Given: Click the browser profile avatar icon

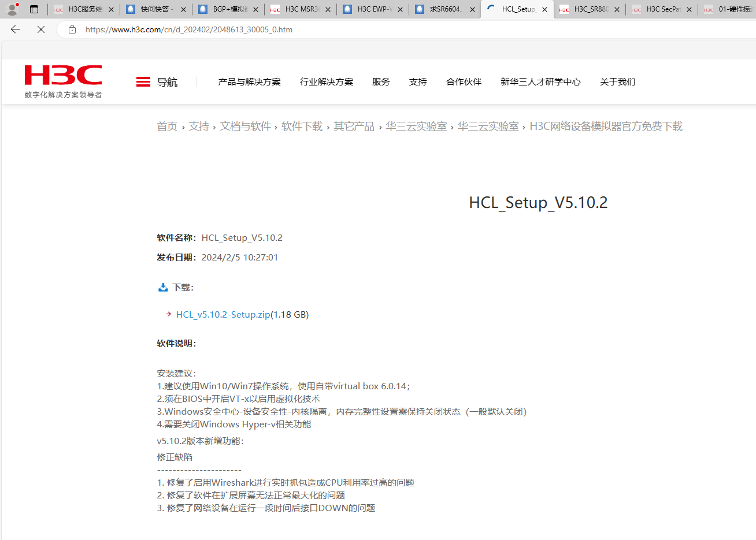Looking at the screenshot, I should 12,9.
